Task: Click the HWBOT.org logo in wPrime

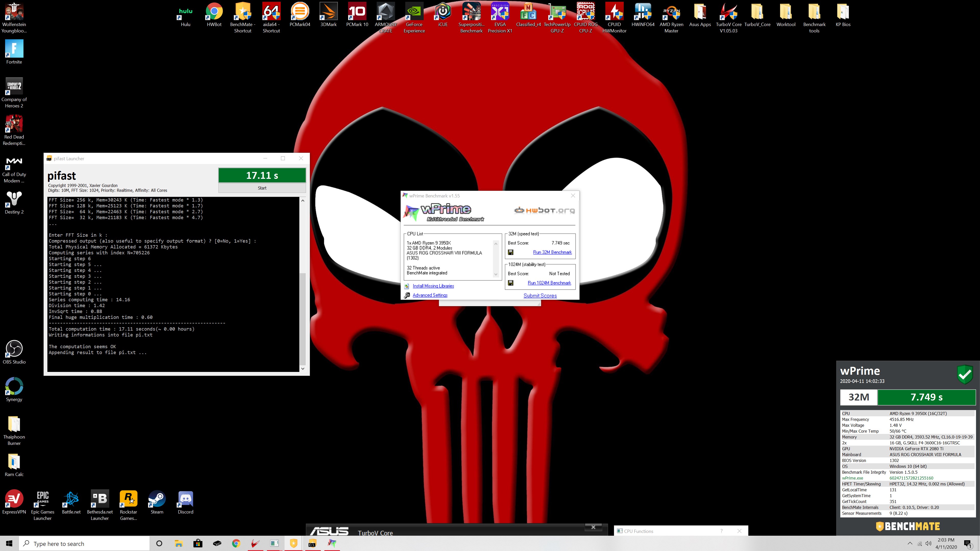Action: coord(544,210)
